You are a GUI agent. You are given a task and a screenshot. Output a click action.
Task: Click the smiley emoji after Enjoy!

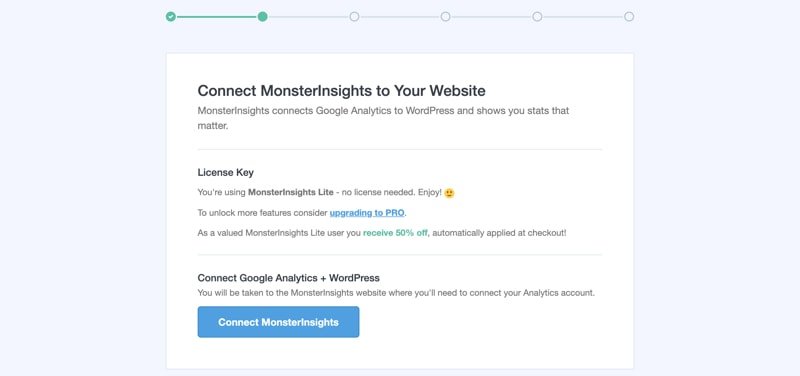pos(449,193)
